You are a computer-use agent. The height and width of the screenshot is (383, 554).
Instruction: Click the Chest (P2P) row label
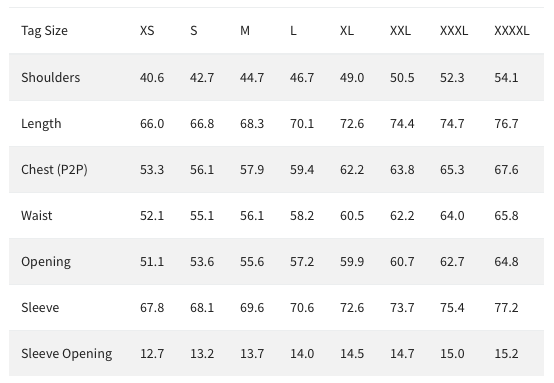click(54, 170)
